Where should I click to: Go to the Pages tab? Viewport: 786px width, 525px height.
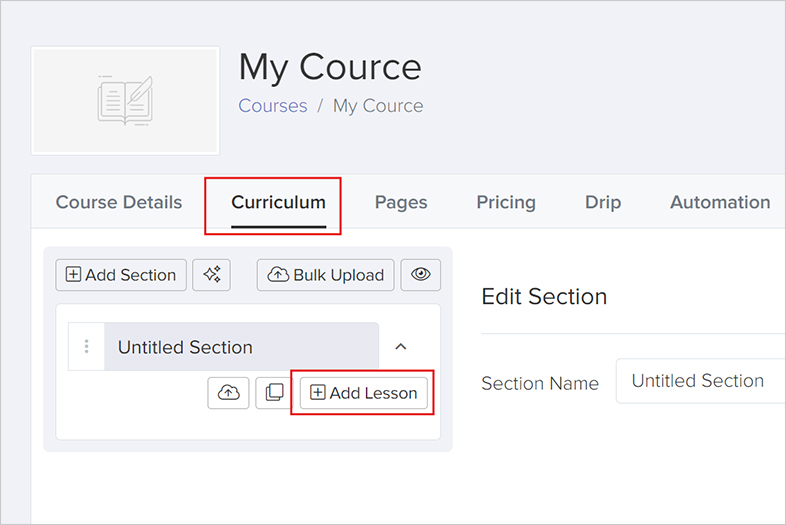pos(401,202)
